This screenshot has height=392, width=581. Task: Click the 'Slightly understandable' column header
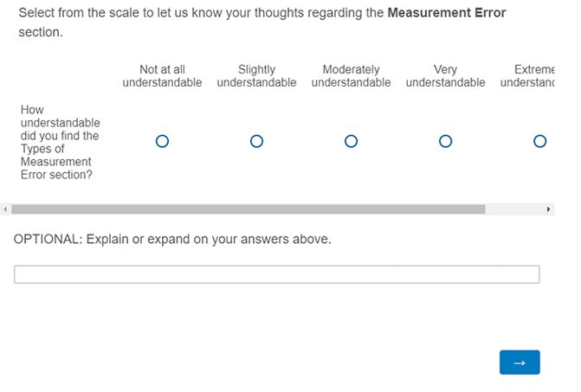pyautogui.click(x=256, y=76)
